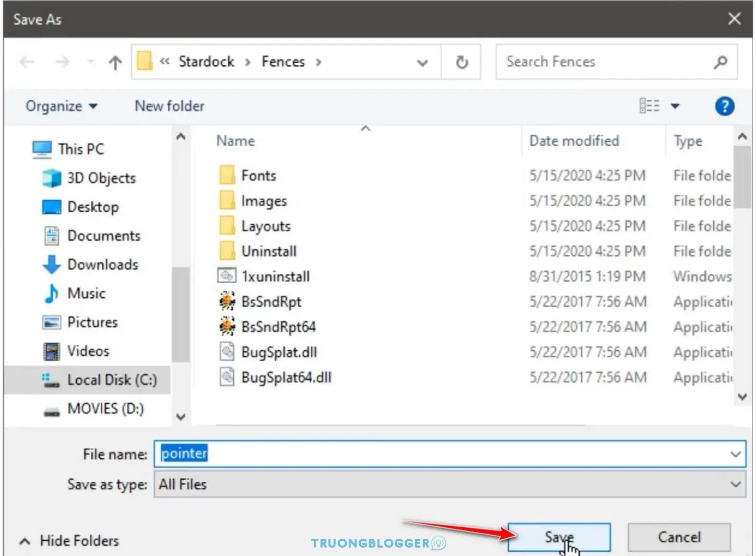Open 3D Objects in navigation pane

[x=101, y=178]
